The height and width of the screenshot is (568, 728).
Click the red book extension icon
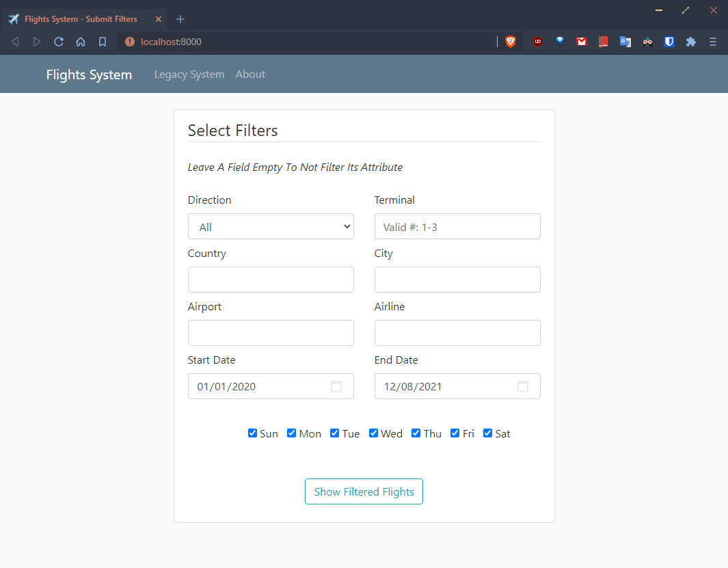[603, 42]
